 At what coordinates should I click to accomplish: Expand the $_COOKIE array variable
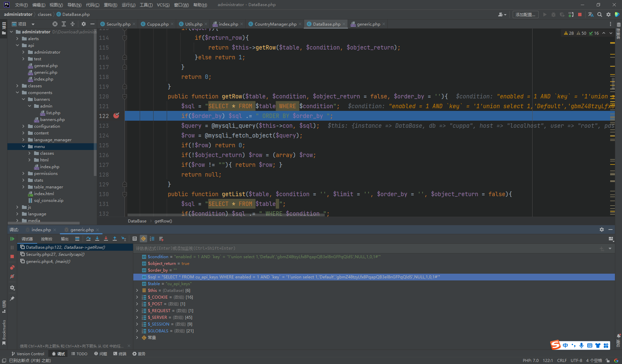[x=137, y=297]
